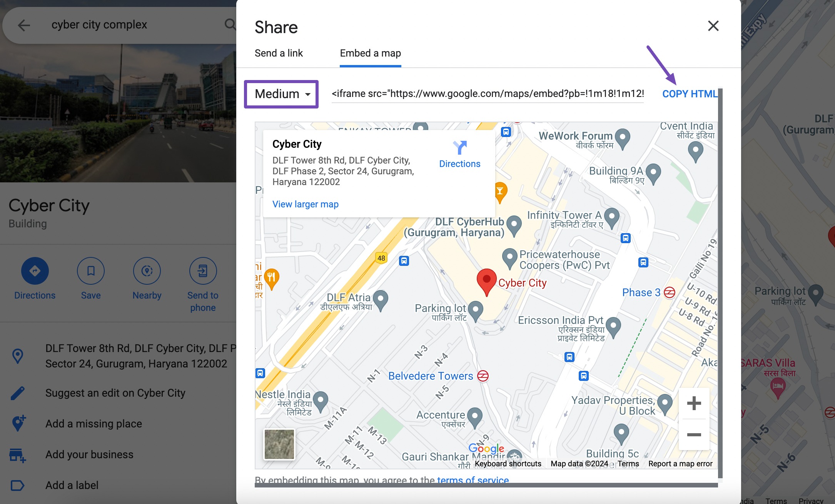
Task: Click the WeWork Forum map marker
Action: pos(622,139)
